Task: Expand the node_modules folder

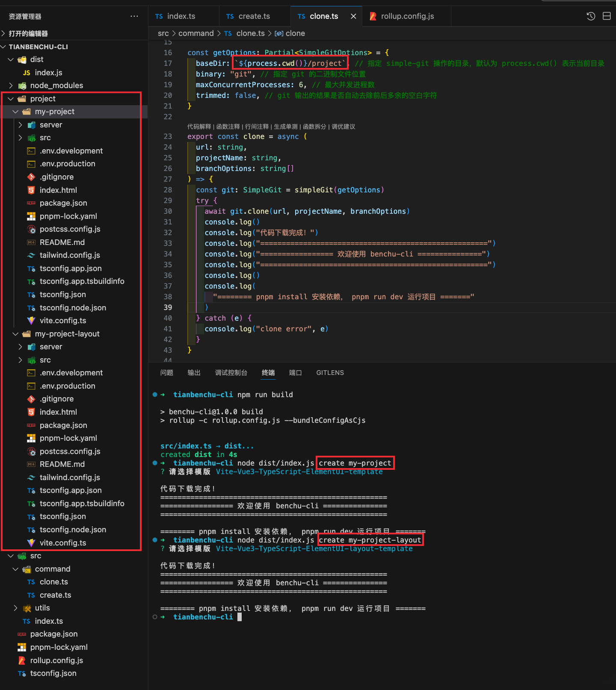Action: point(11,86)
